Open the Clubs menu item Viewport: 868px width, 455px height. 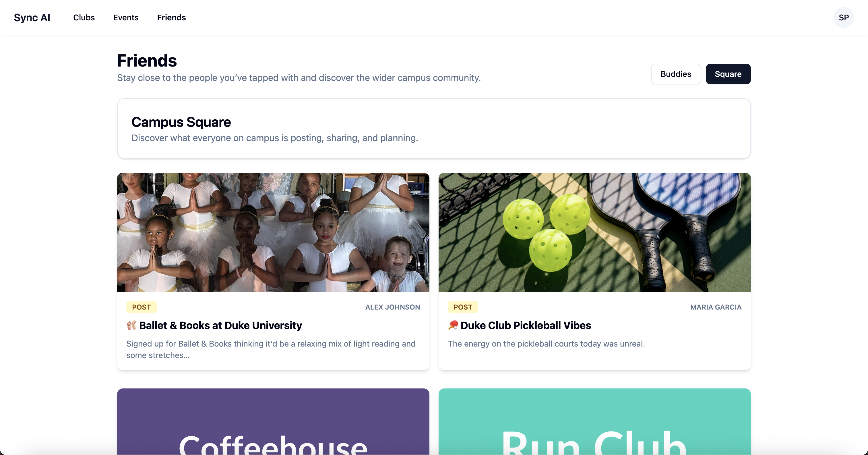click(x=84, y=17)
